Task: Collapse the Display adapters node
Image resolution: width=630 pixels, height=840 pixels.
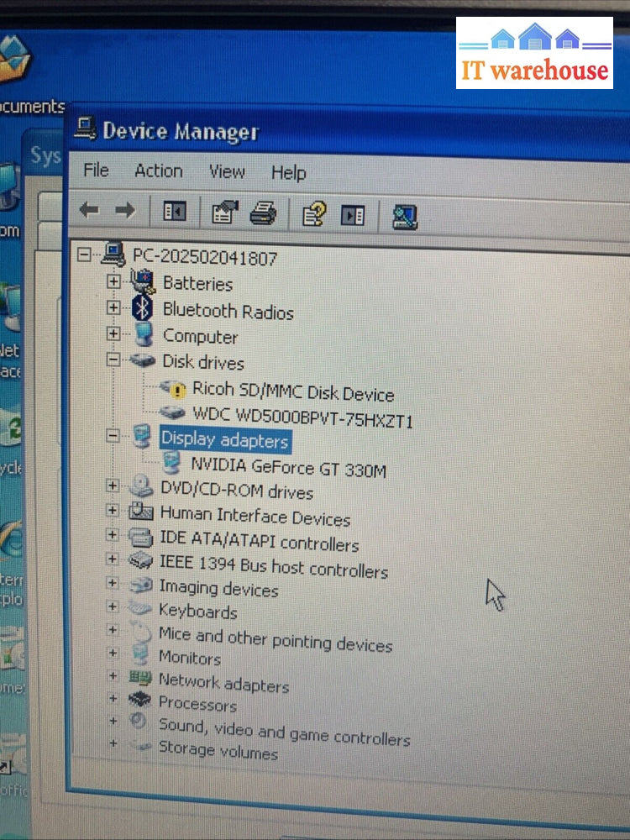Action: 113,436
